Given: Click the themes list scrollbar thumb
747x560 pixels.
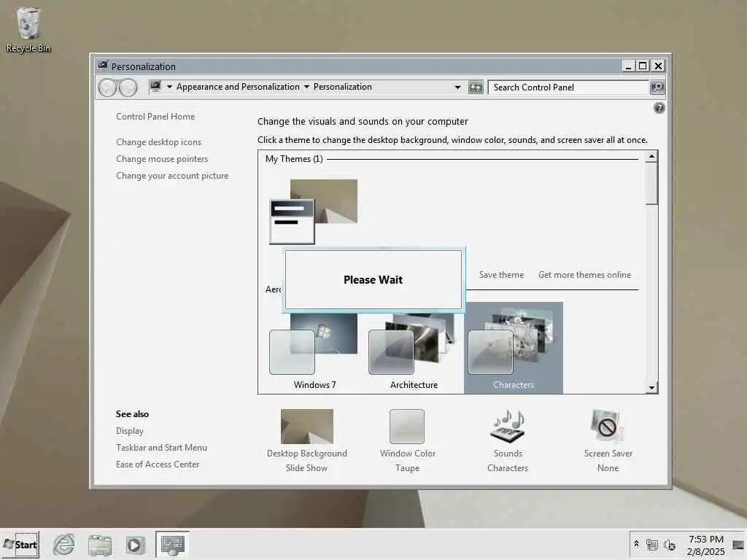Looking at the screenshot, I should click(651, 183).
